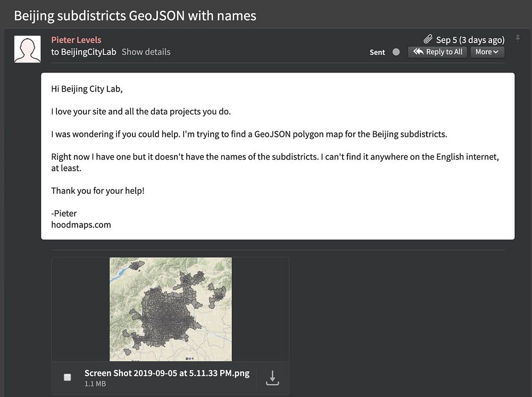
Task: Click the Sep 5 message date
Action: click(x=470, y=40)
